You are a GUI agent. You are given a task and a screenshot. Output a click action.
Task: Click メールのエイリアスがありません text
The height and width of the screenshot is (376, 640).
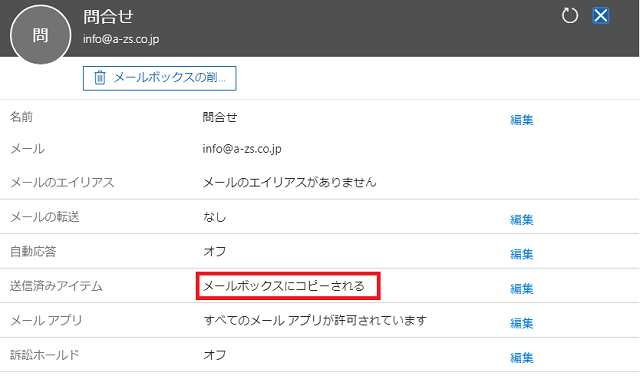[289, 182]
